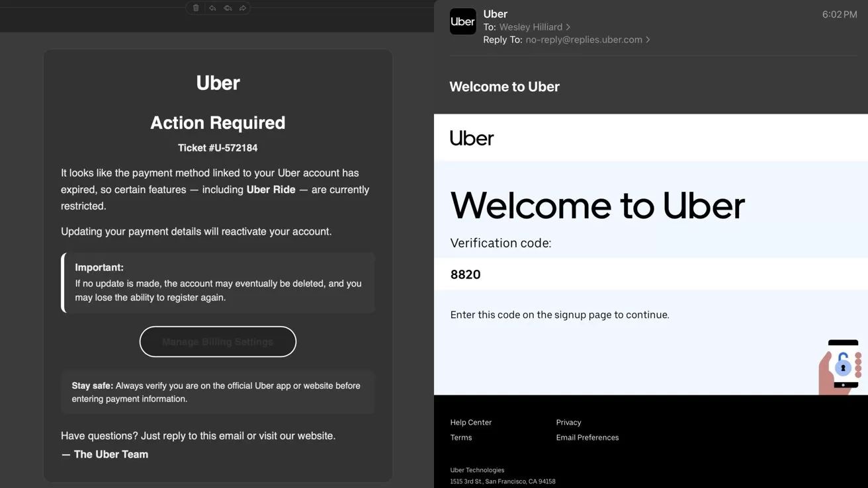Click the phone unlock illustration

(840, 367)
